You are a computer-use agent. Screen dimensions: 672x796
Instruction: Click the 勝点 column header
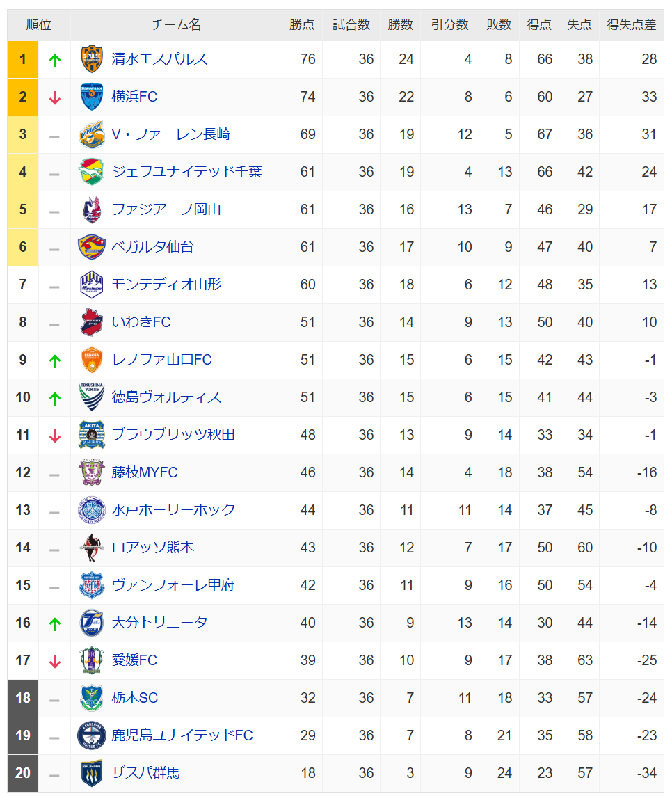[302, 25]
